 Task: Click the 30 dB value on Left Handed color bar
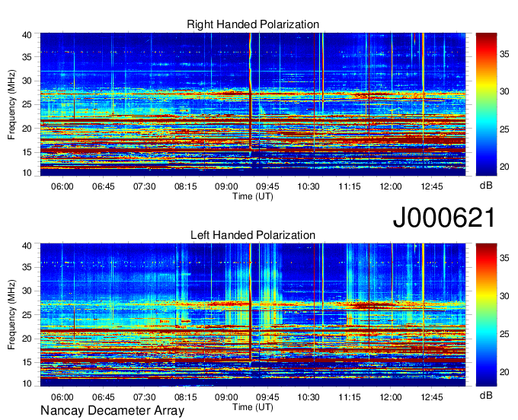pyautogui.click(x=504, y=296)
